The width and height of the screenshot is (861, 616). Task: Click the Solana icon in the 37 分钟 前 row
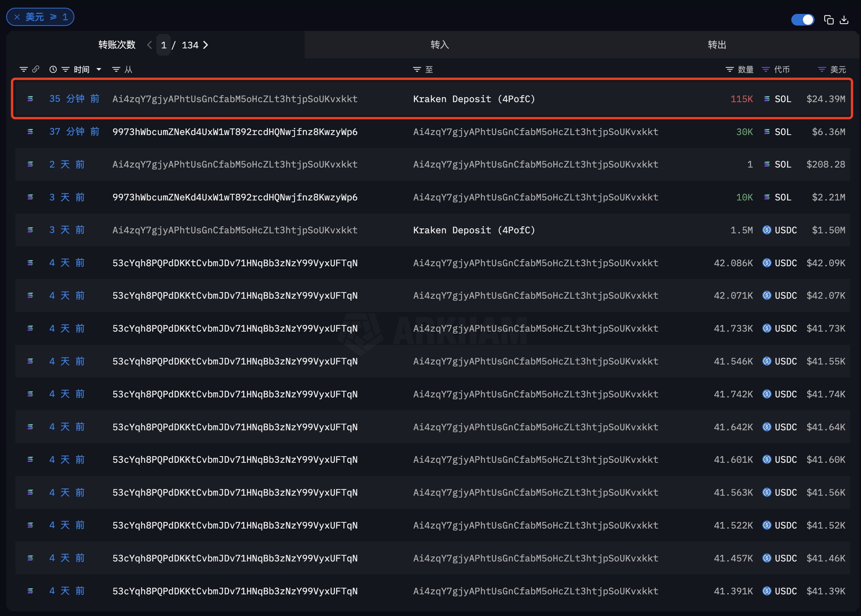(x=30, y=132)
